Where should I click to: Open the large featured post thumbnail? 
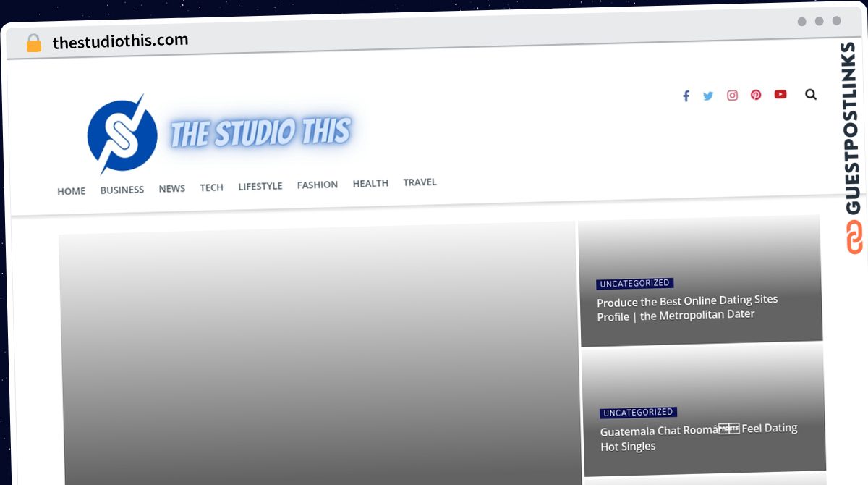(x=320, y=355)
